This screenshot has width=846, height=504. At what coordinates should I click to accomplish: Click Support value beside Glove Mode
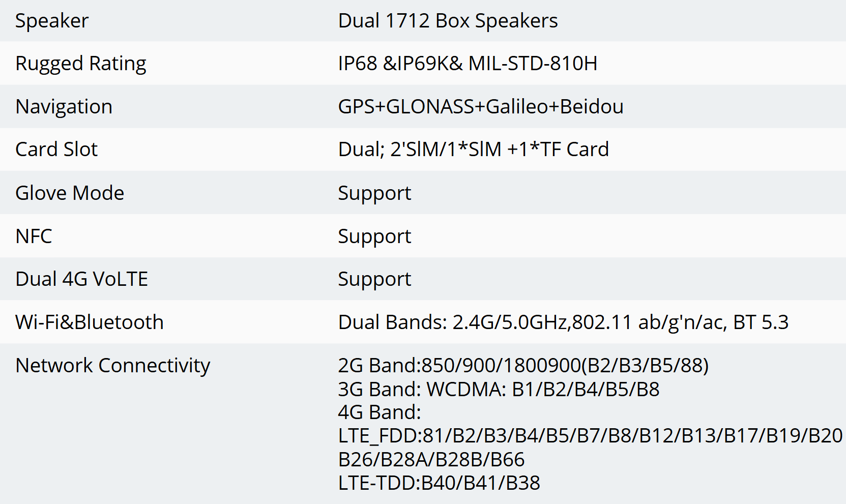(374, 194)
